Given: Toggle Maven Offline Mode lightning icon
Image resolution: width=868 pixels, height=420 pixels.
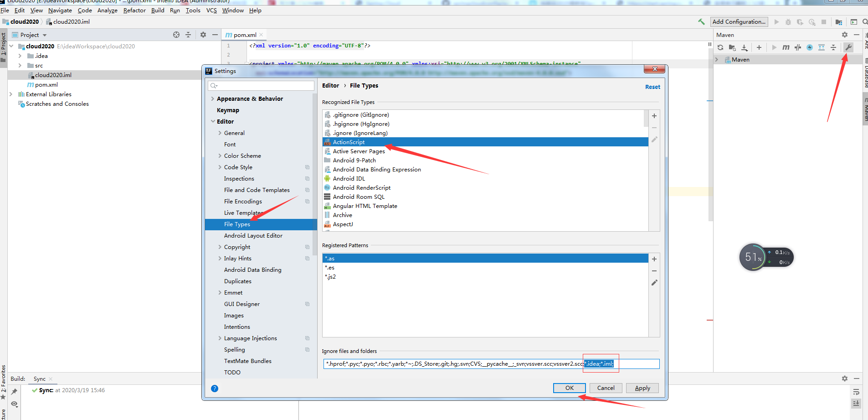Looking at the screenshot, I should pyautogui.click(x=810, y=47).
